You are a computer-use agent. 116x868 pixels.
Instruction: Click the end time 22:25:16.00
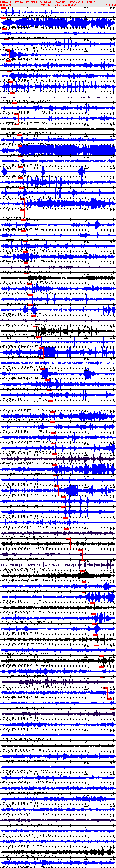(x=110, y=5)
